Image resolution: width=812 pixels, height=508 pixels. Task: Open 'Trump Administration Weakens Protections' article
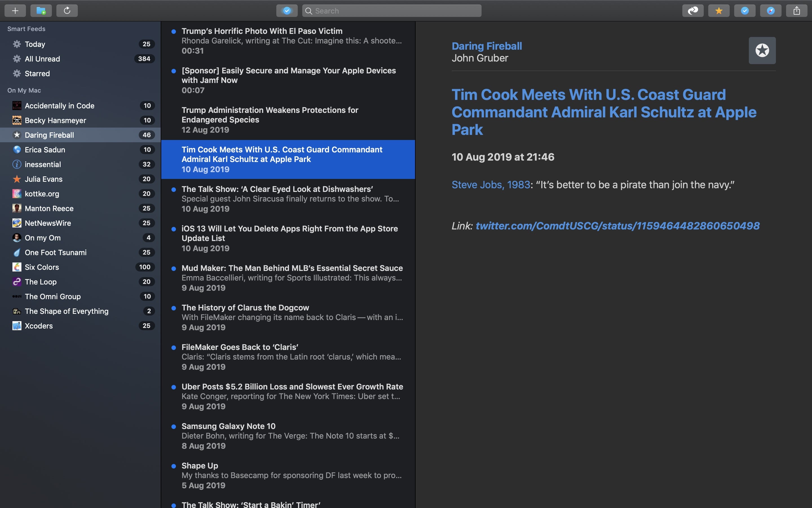click(288, 120)
